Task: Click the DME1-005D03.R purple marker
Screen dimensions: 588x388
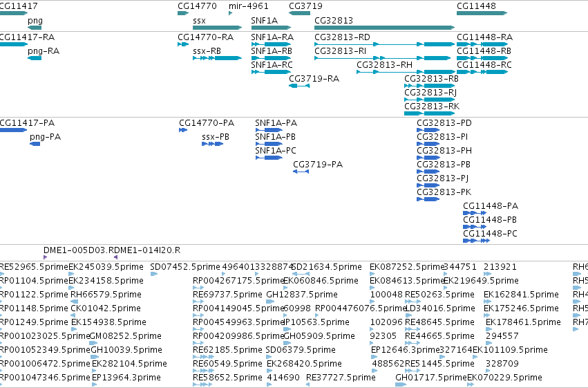Action: (x=45, y=257)
